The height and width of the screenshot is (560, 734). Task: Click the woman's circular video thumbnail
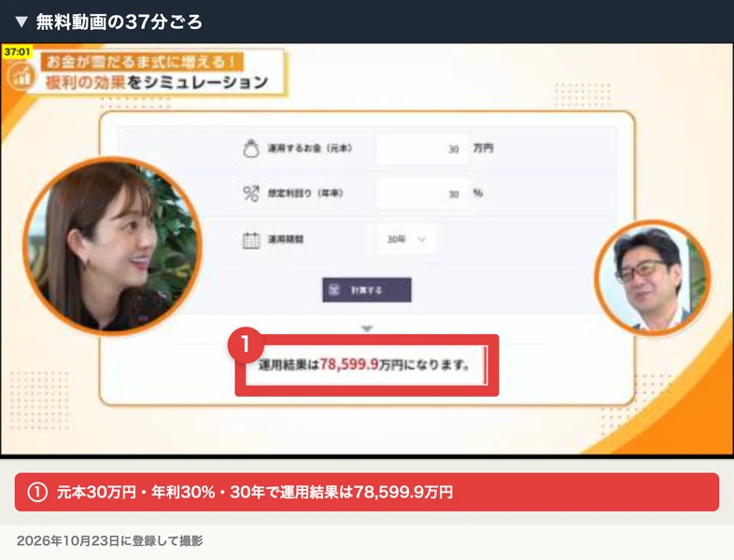coord(112,246)
